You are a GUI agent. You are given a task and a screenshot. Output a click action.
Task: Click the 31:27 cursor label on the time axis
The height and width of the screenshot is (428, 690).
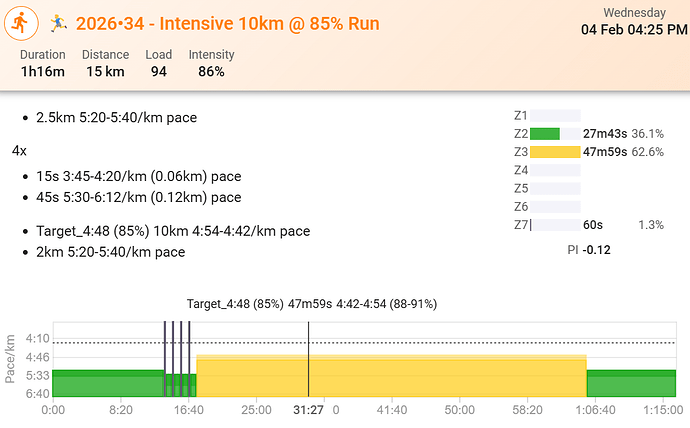307,410
